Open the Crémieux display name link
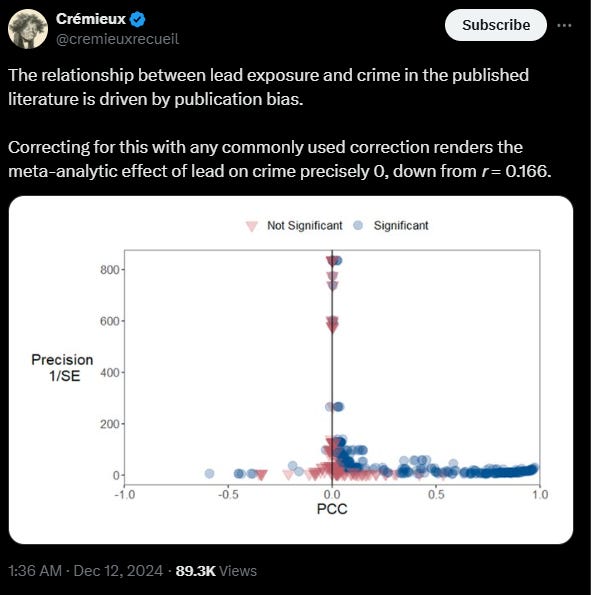The width and height of the screenshot is (591, 595). point(91,19)
